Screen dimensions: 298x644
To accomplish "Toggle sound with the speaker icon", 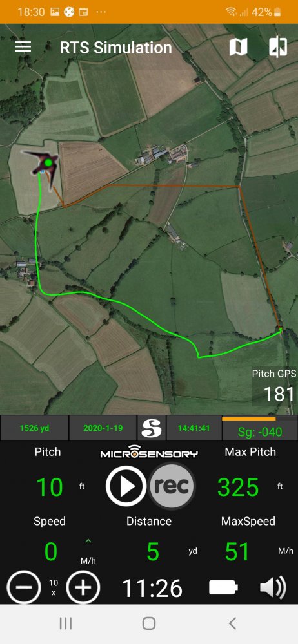I will tap(273, 587).
